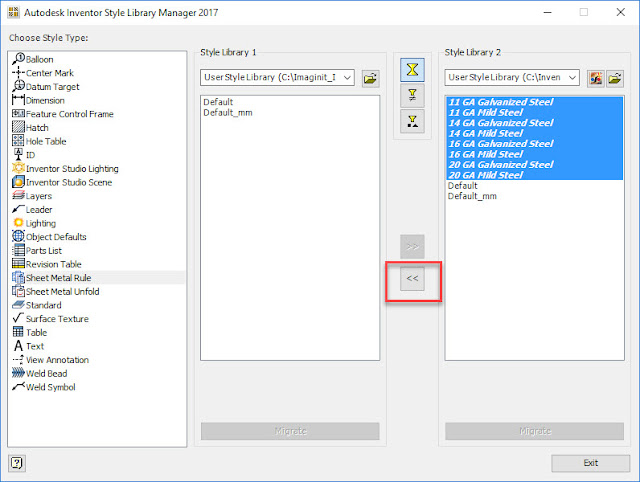This screenshot has width=640, height=482.
Task: Select 11 GA Galvanized Steel in Library 2
Action: (534, 102)
